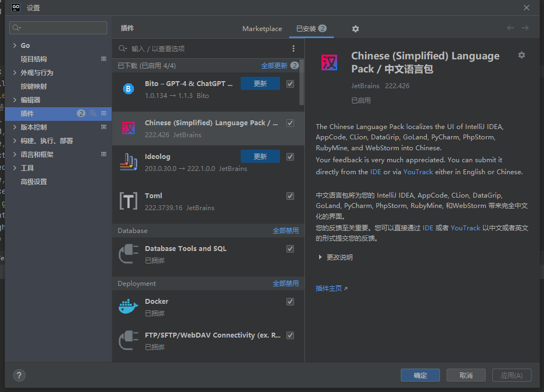Toggle the Docker plugin checkbox

290,301
